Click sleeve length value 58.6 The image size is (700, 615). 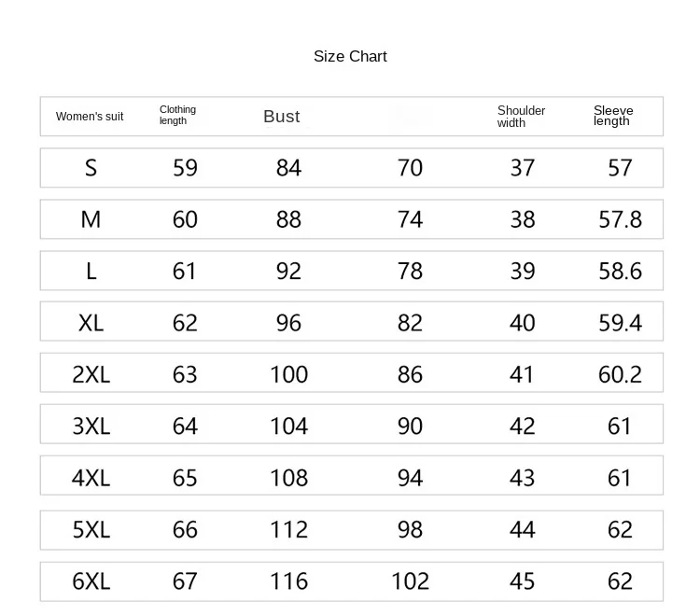(620, 272)
